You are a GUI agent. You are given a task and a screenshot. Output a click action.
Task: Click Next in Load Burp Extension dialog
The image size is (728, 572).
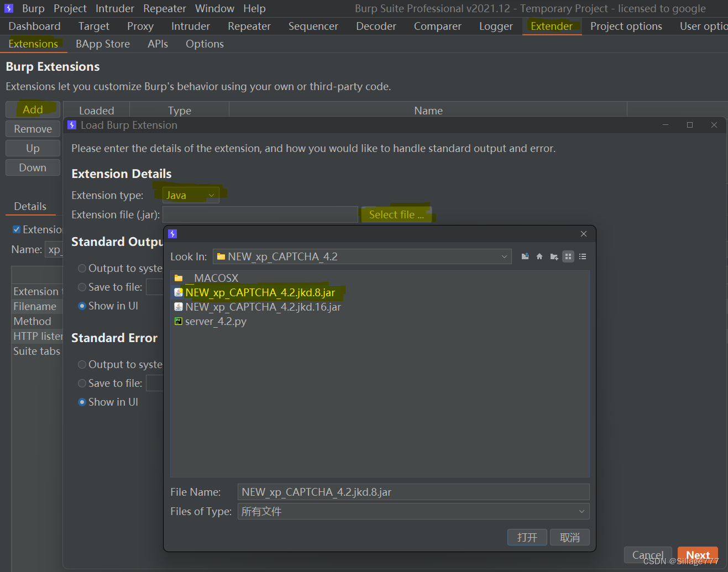coord(698,555)
